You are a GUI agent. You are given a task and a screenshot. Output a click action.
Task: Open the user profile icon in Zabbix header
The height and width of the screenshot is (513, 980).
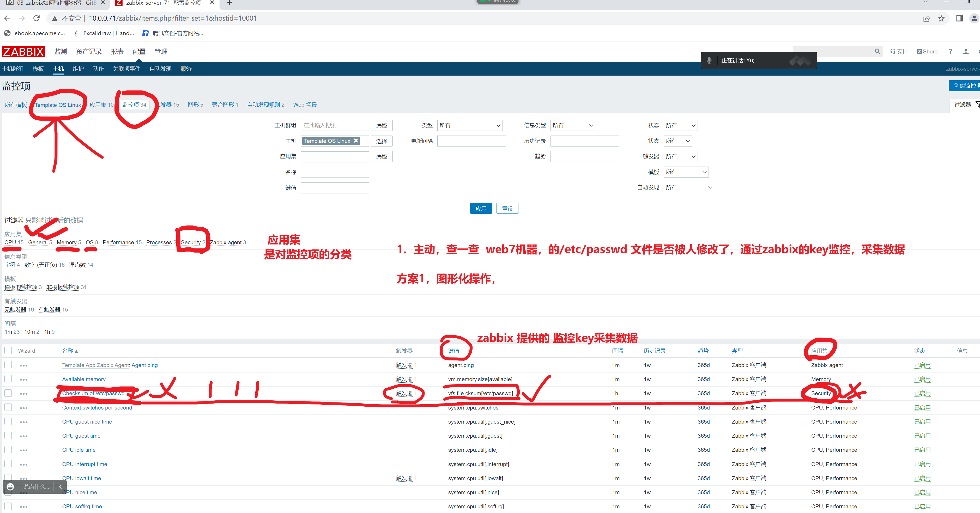coord(966,51)
